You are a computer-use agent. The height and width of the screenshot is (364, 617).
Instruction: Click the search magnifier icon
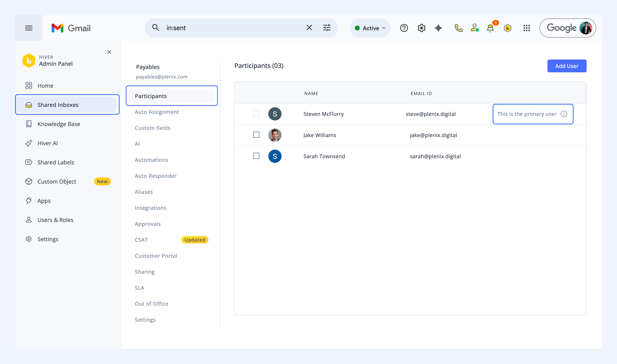tap(155, 28)
